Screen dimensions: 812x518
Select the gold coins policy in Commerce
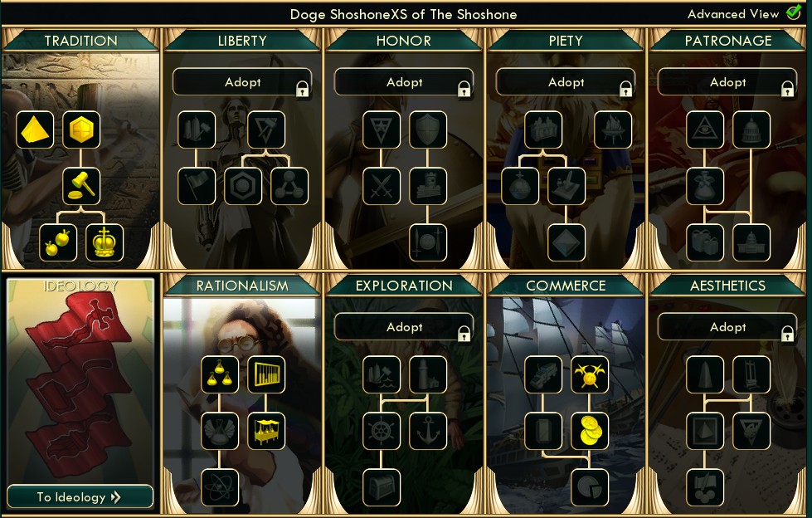click(x=590, y=431)
